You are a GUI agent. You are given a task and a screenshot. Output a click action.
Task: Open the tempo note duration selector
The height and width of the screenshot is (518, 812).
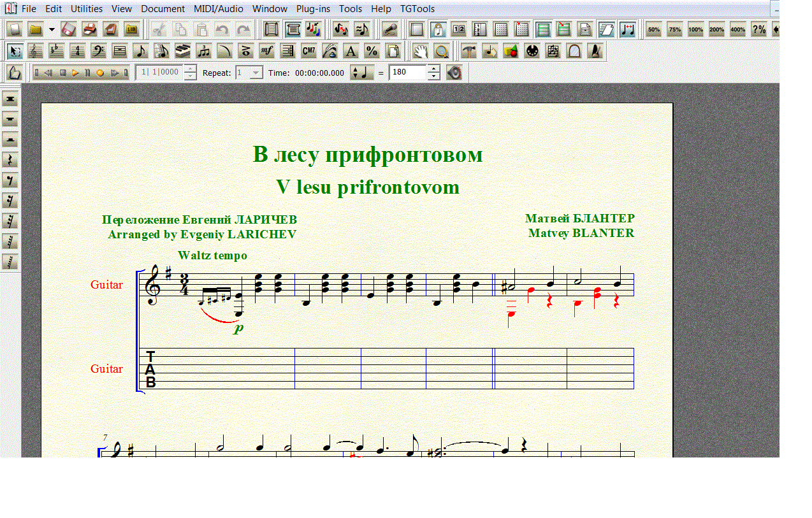(360, 73)
